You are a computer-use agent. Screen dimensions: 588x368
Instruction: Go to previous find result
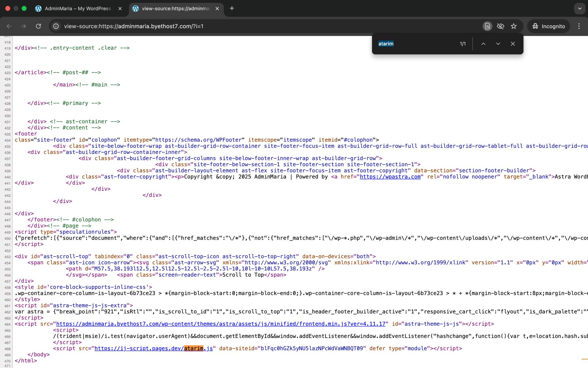point(483,44)
